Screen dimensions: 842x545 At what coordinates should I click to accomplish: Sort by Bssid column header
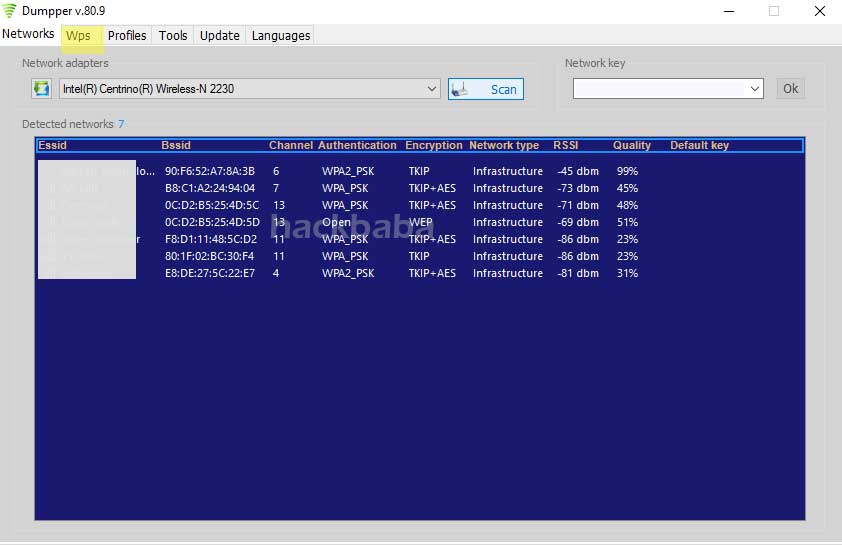(x=176, y=145)
